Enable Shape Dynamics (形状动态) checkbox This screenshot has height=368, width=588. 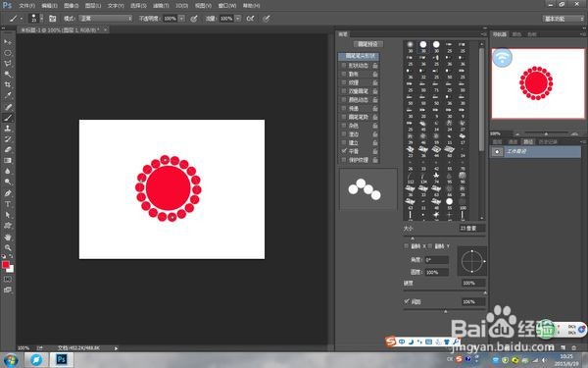point(344,66)
